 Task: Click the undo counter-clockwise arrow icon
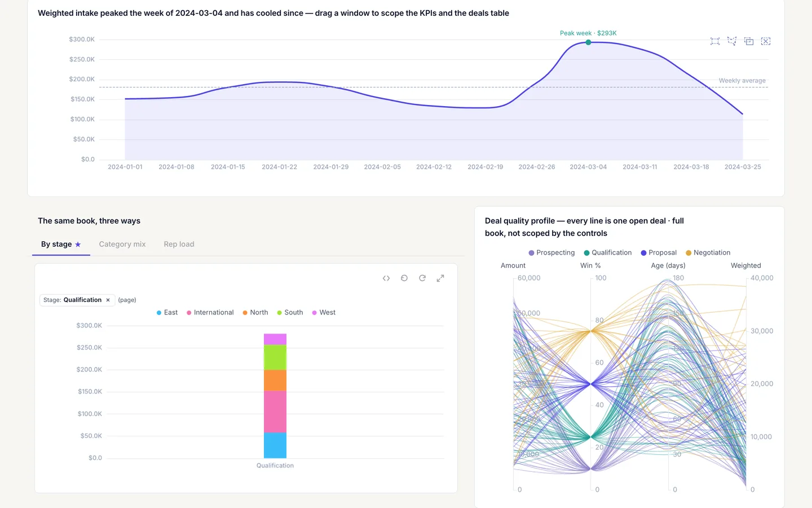(404, 278)
